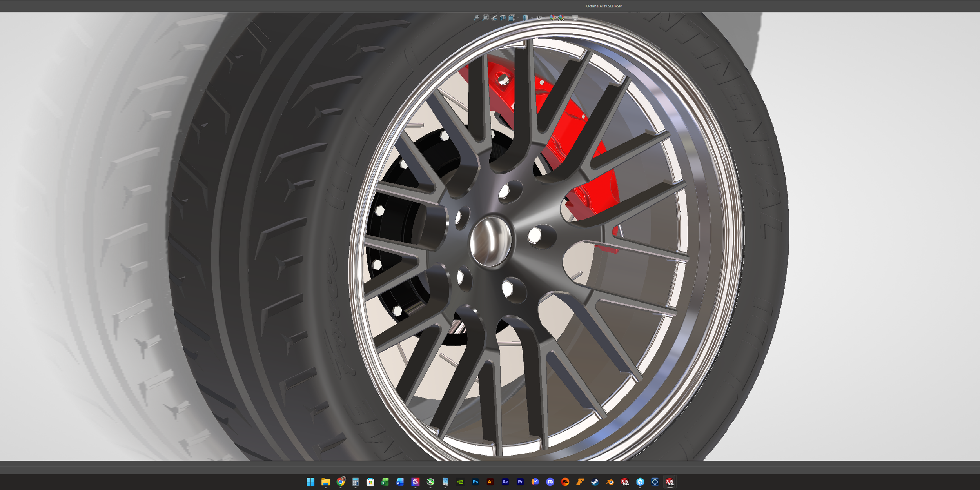This screenshot has width=980, height=490.
Task: Expand the Apply Scene dropdown arrow
Action: point(568,18)
